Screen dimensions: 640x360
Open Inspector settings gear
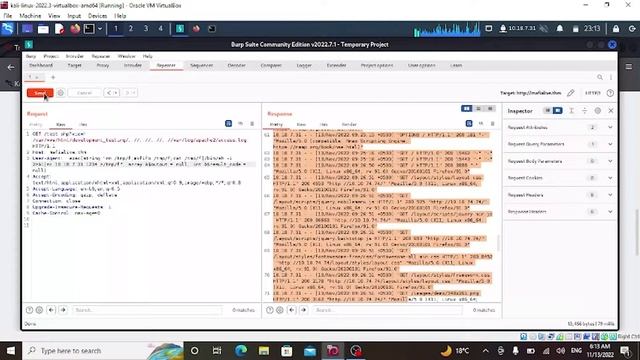pos(598,111)
